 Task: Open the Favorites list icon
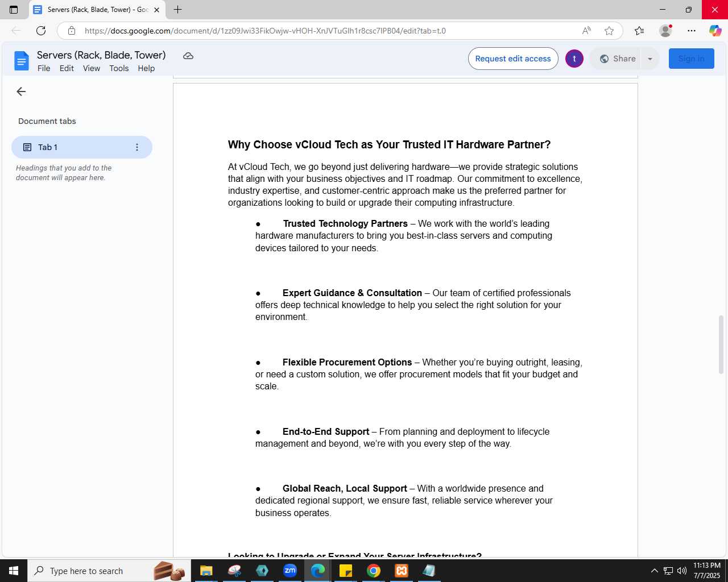639,31
